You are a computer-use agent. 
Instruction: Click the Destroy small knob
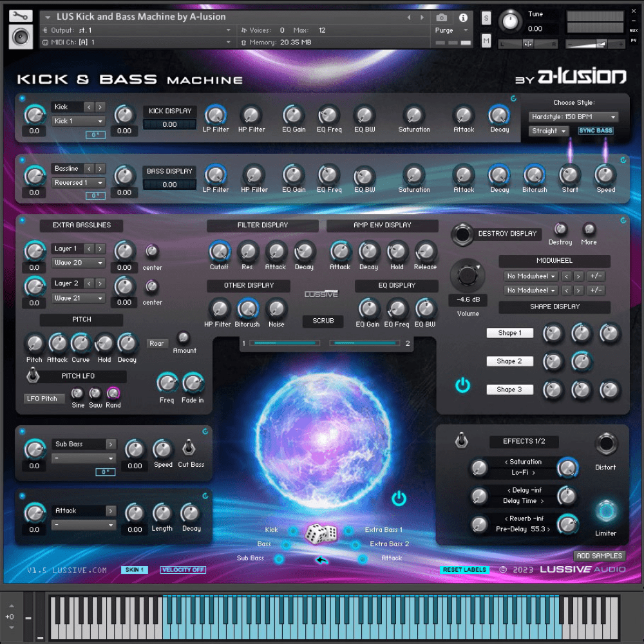[x=560, y=229]
